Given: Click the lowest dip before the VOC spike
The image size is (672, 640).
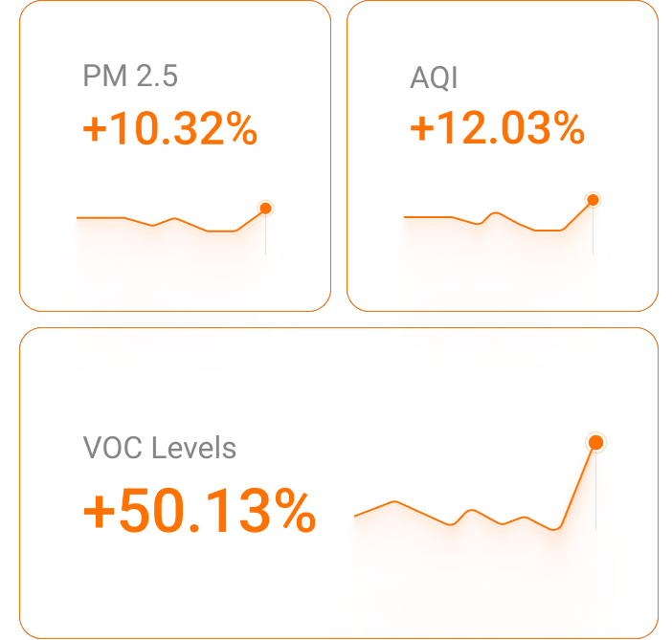Looking at the screenshot, I should tap(554, 529).
